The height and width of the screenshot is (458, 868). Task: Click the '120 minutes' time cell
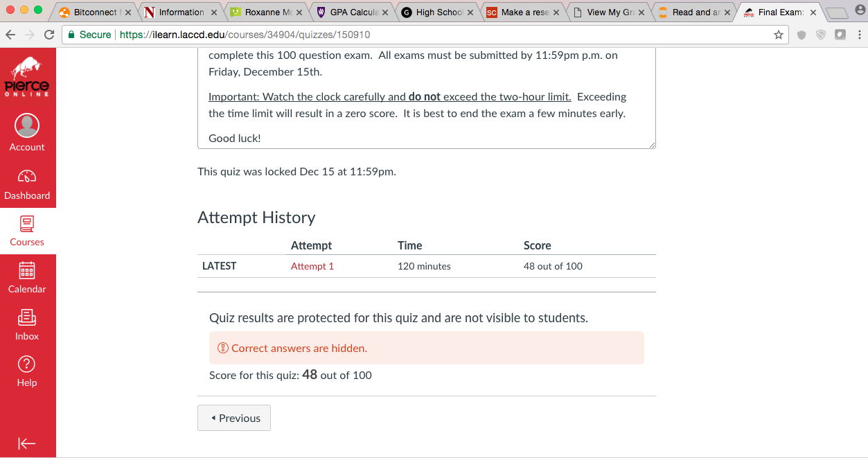click(x=424, y=266)
